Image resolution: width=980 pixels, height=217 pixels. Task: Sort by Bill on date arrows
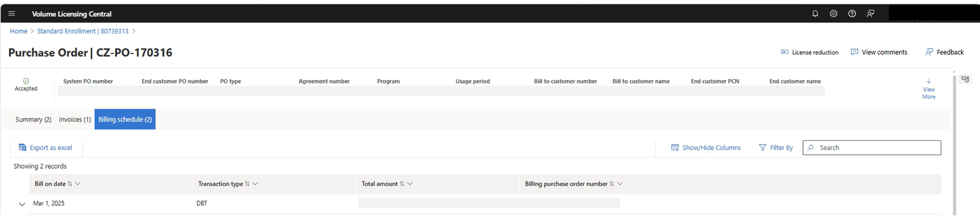coord(70,184)
